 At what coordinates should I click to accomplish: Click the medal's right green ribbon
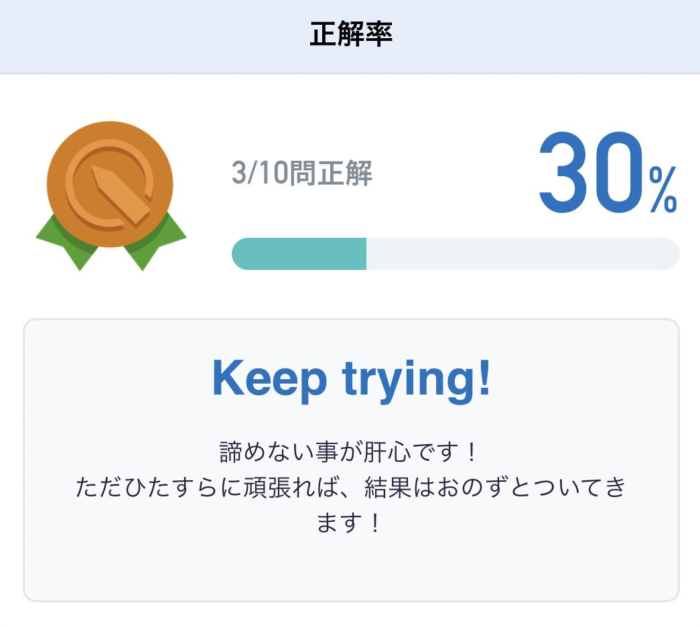pos(156,243)
